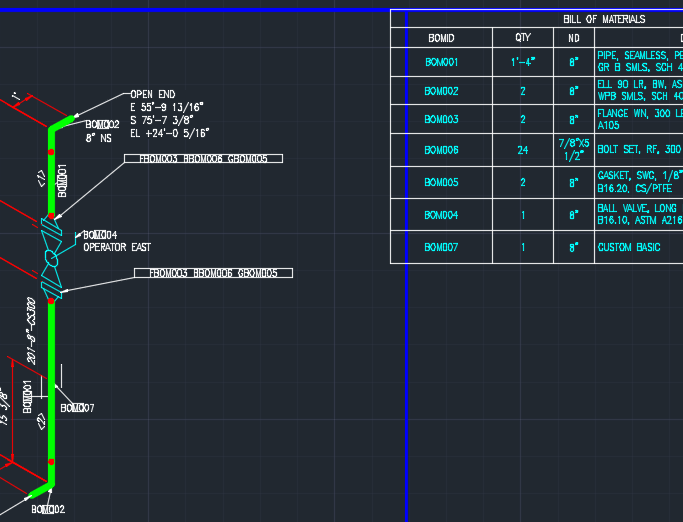
Task: Select lower FBOM003 HBOM006 GBOM005 callout box
Action: pos(213,273)
